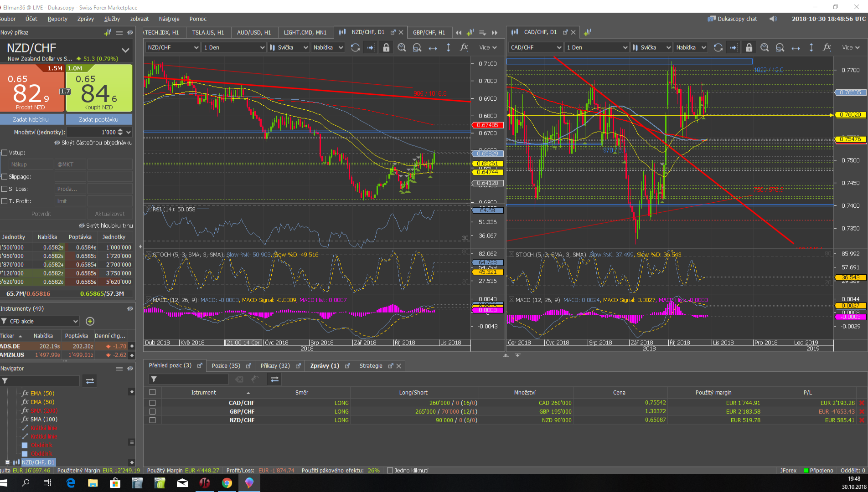The width and height of the screenshot is (868, 492).
Task: Open Svíčka chart type dropdown in NZD/CHF chart
Action: (289, 47)
